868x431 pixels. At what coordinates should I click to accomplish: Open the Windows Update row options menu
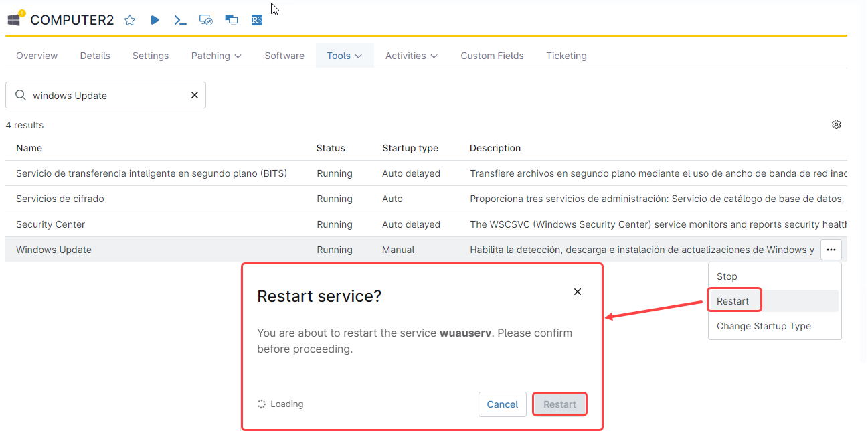(831, 250)
